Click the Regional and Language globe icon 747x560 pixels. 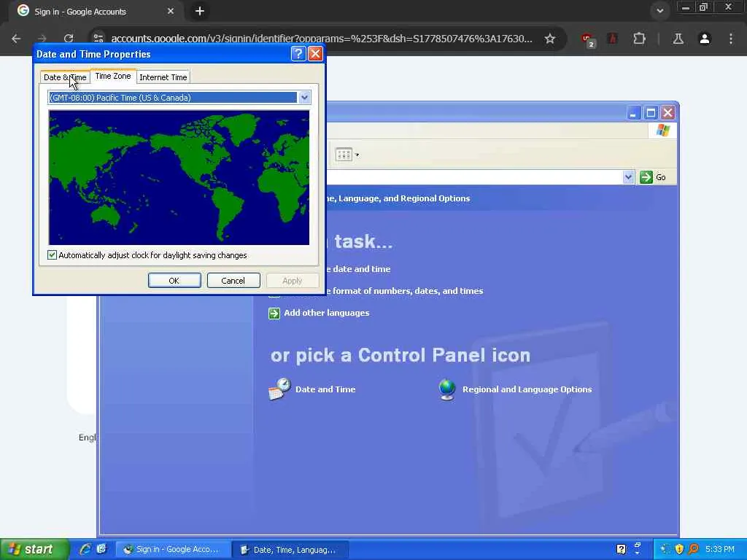[x=447, y=389]
